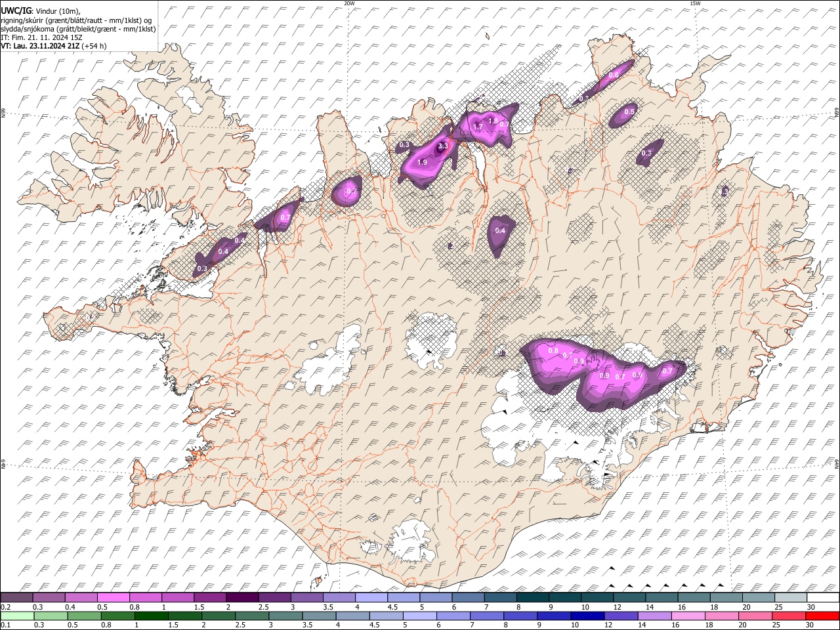The height and width of the screenshot is (630, 840).
Task: Click the '0.2' number under upper legend row
Action: coord(5,607)
